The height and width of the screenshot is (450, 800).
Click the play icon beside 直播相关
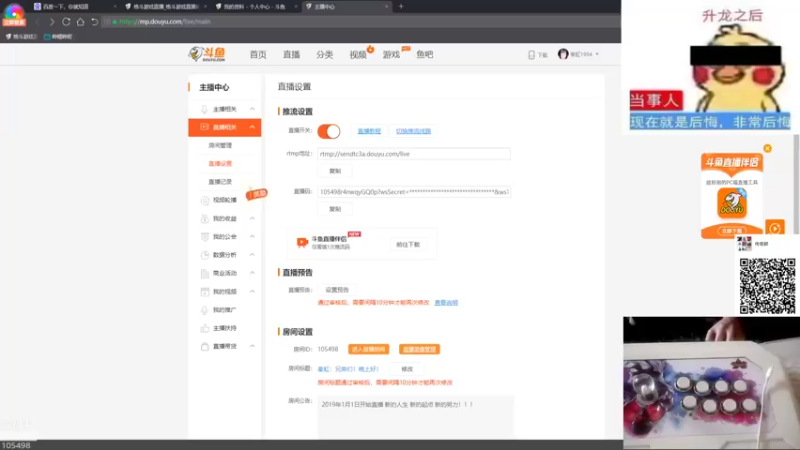(204, 127)
